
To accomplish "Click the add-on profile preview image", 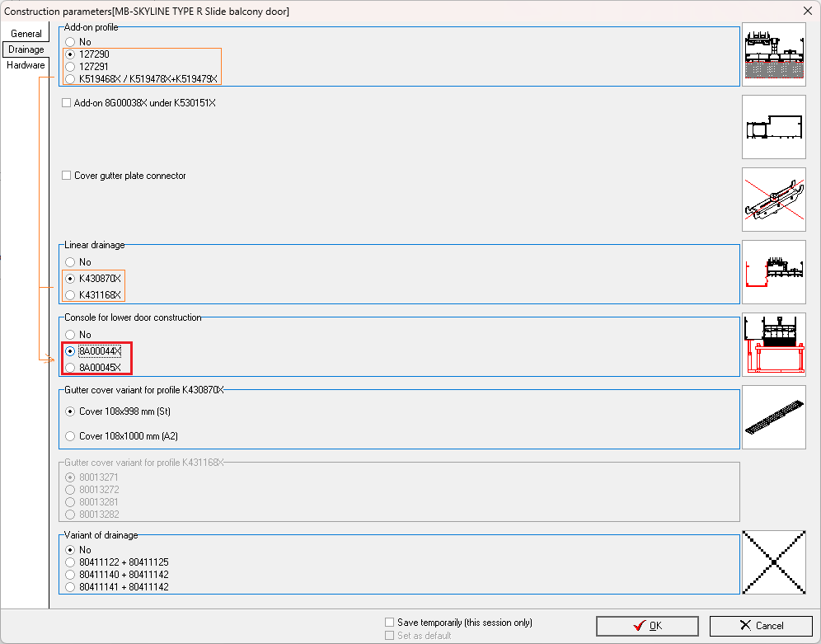I will point(773,54).
